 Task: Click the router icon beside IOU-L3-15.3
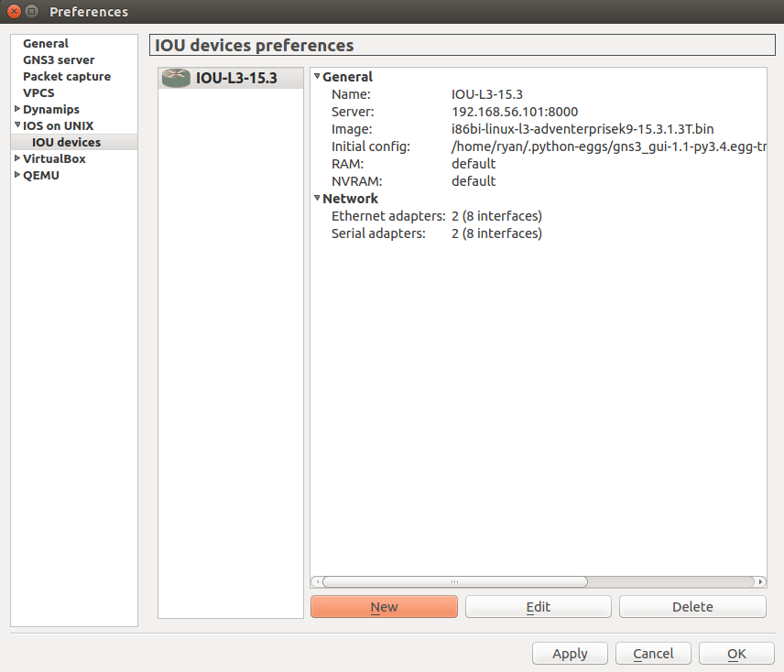tap(176, 78)
